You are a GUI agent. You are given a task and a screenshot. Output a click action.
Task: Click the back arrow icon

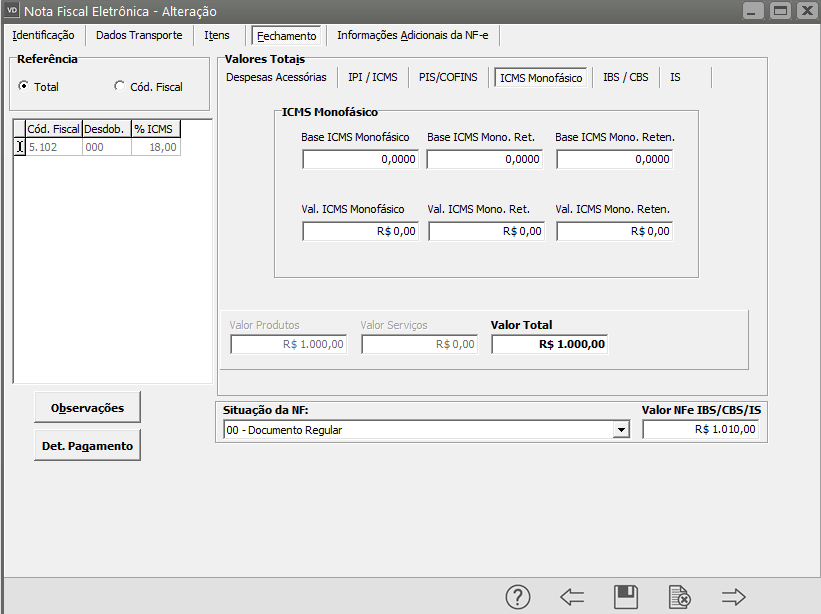[572, 597]
